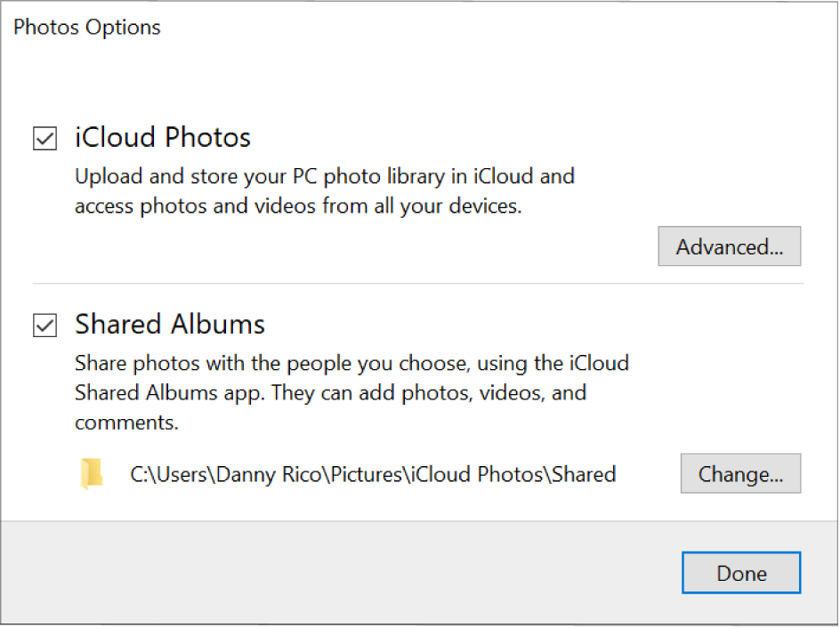This screenshot has width=840, height=628.
Task: Click Change to pick a new Shared folder
Action: [740, 473]
